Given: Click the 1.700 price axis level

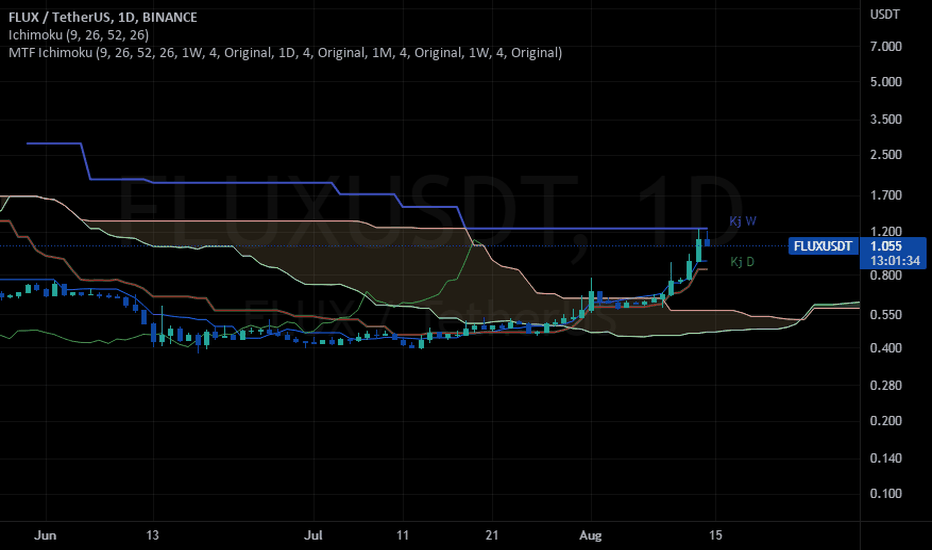Looking at the screenshot, I should point(886,195).
